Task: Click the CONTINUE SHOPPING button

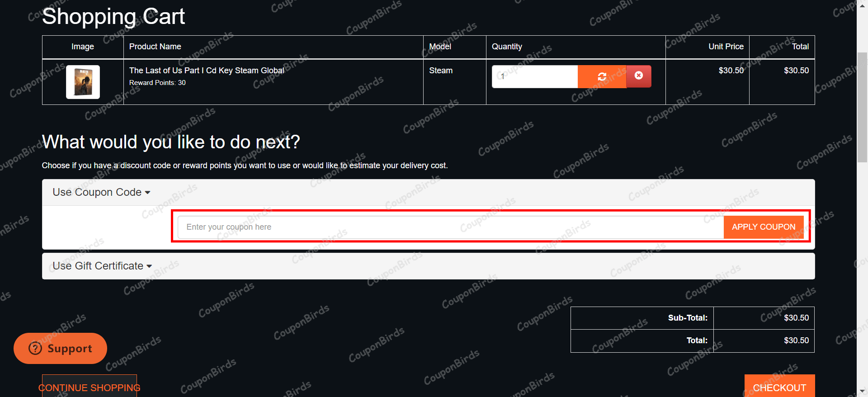Action: (90, 387)
